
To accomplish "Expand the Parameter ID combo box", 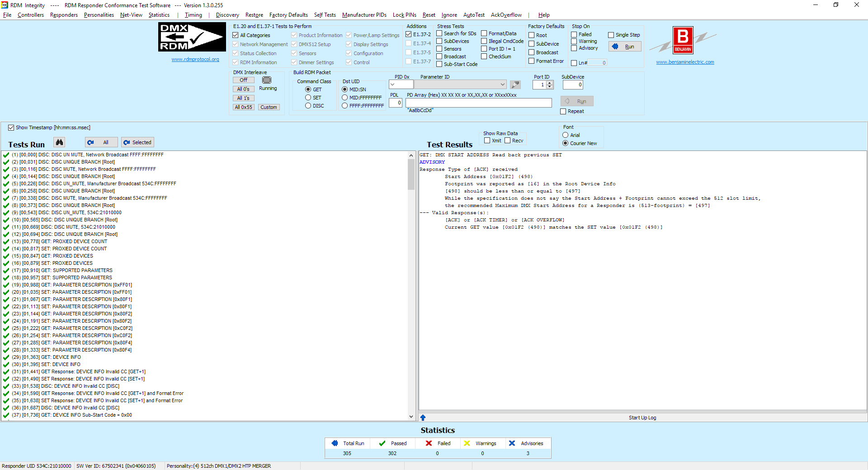I will (502, 85).
